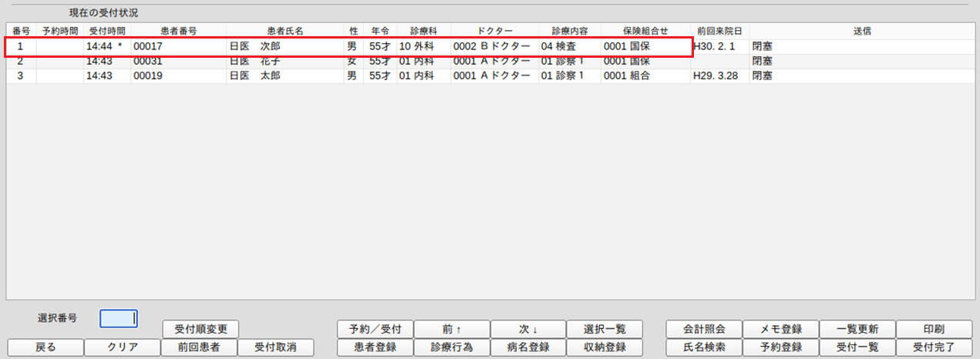The width and height of the screenshot is (980, 359).
Task: Click the 年令 column header
Action: 380,31
